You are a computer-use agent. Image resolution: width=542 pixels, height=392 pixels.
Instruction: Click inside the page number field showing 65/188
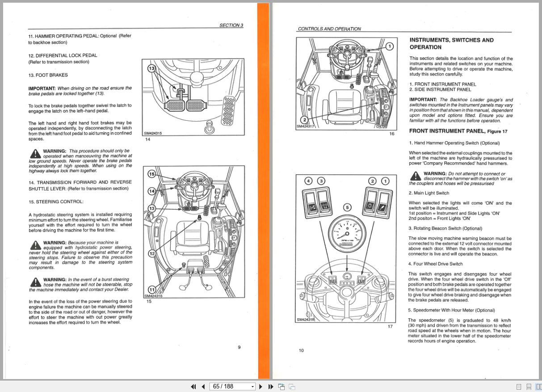coord(228,386)
